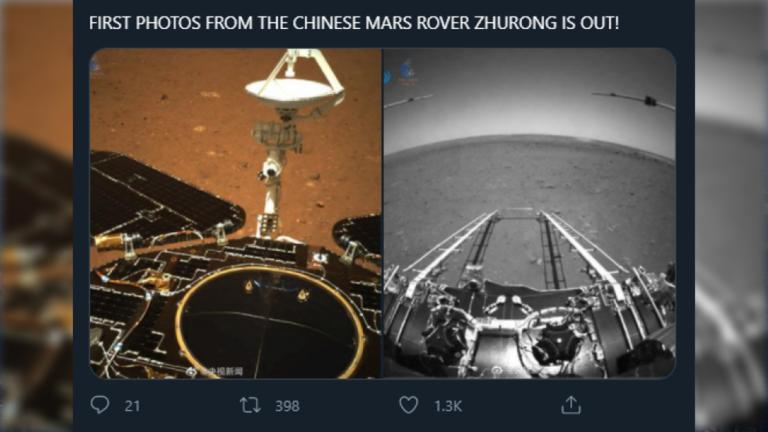Click the blurred background right of tweet
Screen dimensions: 768x432
click(x=731, y=216)
